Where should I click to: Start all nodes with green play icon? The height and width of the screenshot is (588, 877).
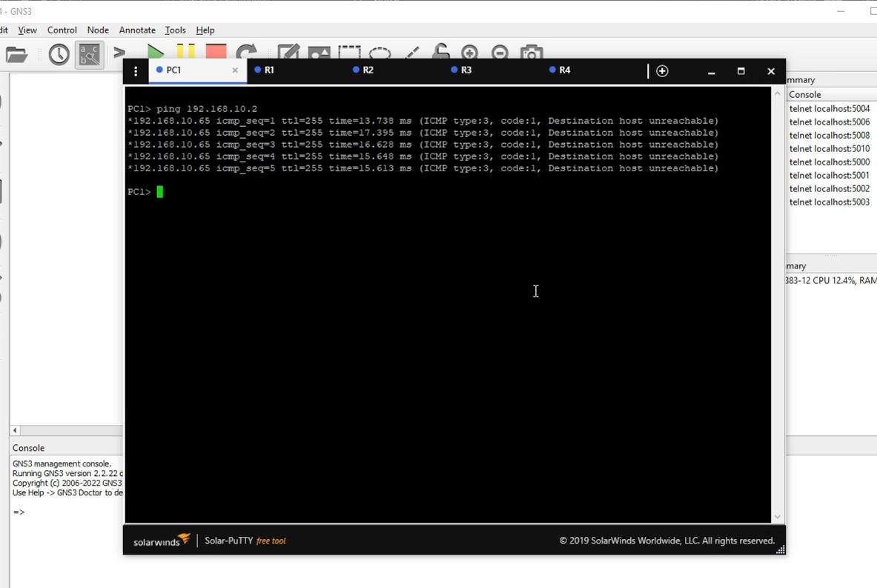point(155,51)
